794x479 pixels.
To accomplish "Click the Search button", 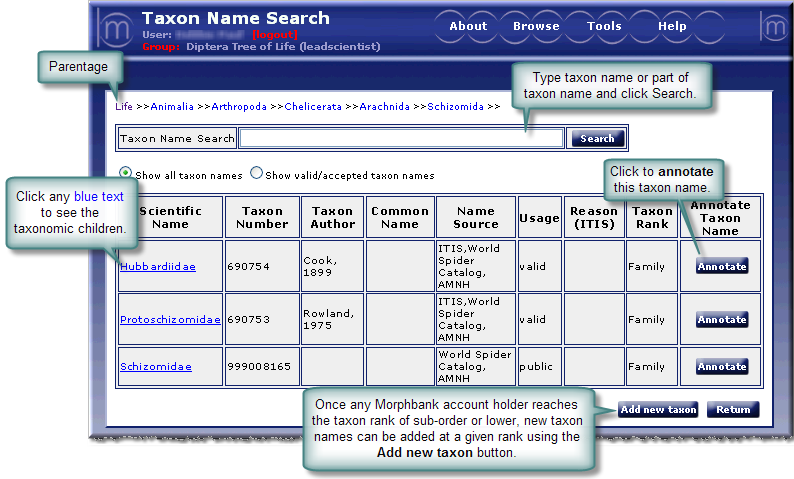I will pyautogui.click(x=598, y=138).
